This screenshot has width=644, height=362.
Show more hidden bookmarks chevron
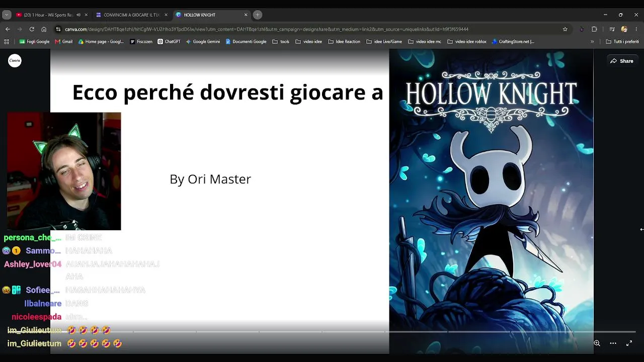tap(592, 42)
